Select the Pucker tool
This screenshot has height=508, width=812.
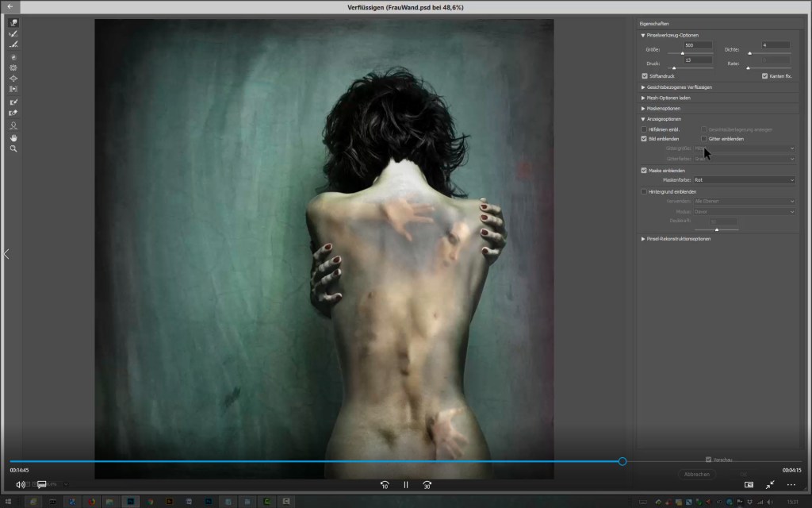click(x=13, y=68)
